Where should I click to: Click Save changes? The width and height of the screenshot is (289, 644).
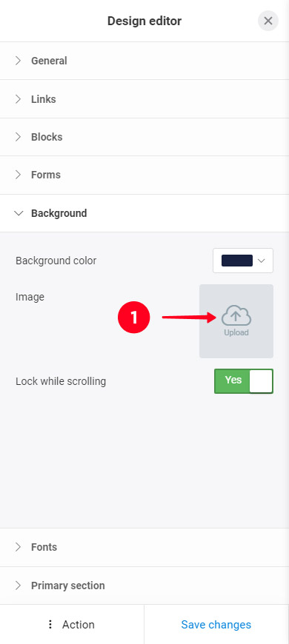point(216,624)
